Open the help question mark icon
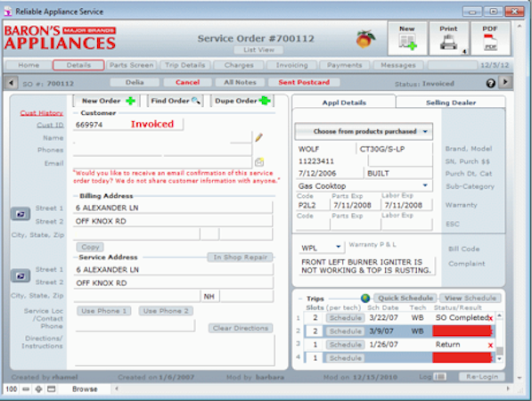Viewport: 532px width, 401px height. (x=491, y=83)
